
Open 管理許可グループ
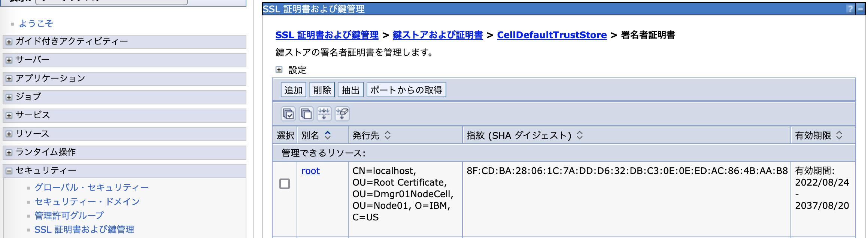point(69,216)
